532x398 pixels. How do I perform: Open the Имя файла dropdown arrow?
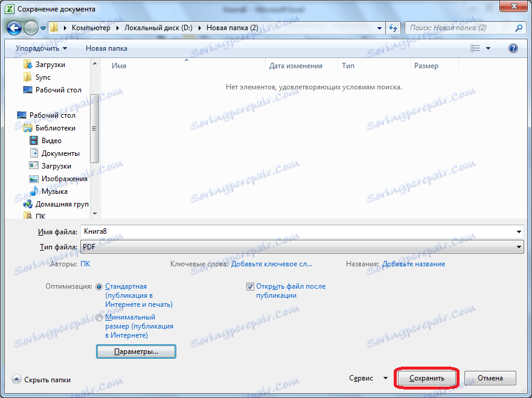tap(519, 232)
